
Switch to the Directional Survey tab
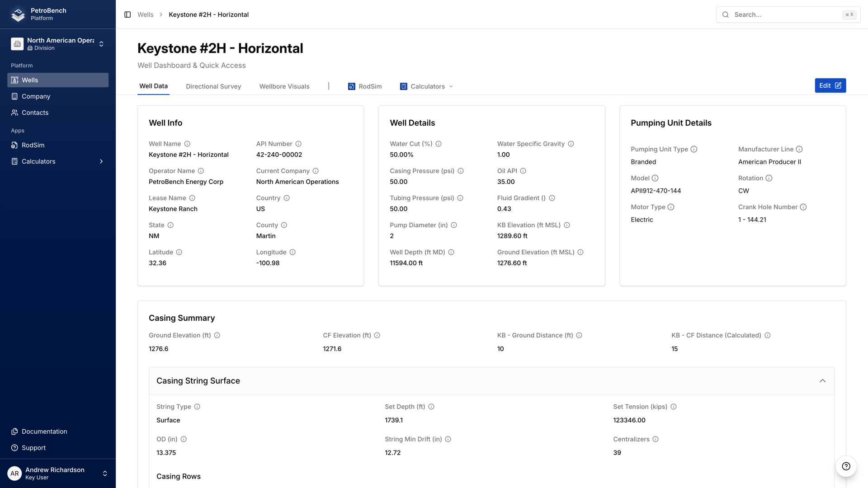(x=213, y=86)
